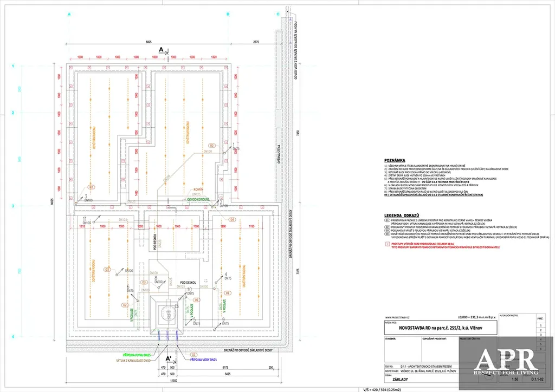Click the circular CS shaft symbol

pos(167,313)
